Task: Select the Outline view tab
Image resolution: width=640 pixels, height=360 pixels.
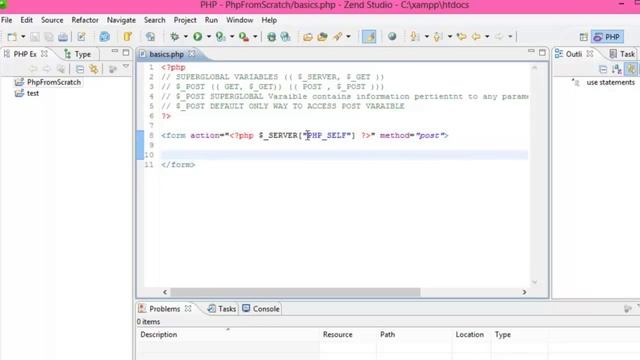Action: (573, 54)
